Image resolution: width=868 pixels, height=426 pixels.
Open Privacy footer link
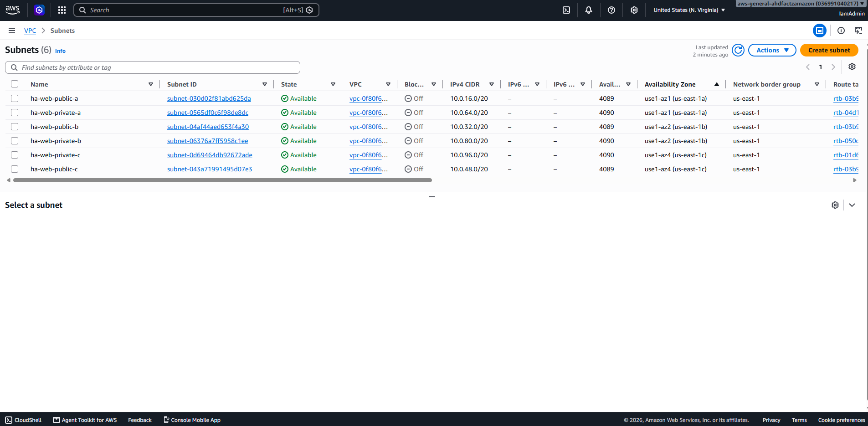pos(771,420)
